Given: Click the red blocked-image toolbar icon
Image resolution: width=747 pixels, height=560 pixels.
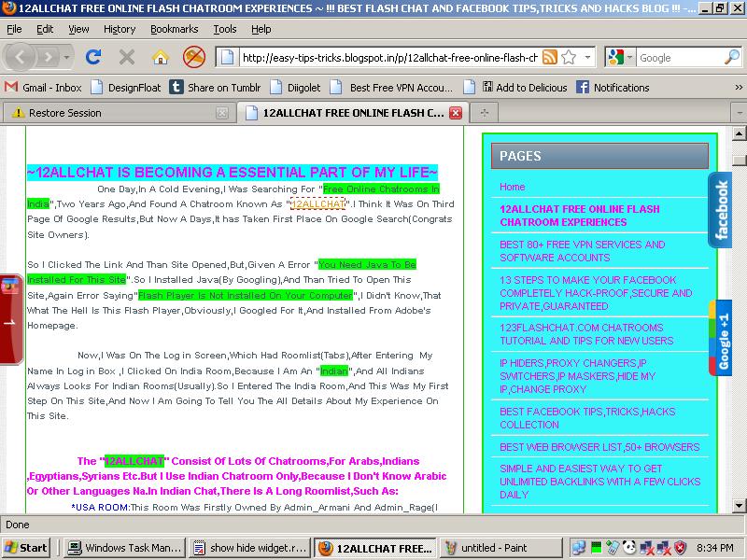Looking at the screenshot, I should (194, 58).
